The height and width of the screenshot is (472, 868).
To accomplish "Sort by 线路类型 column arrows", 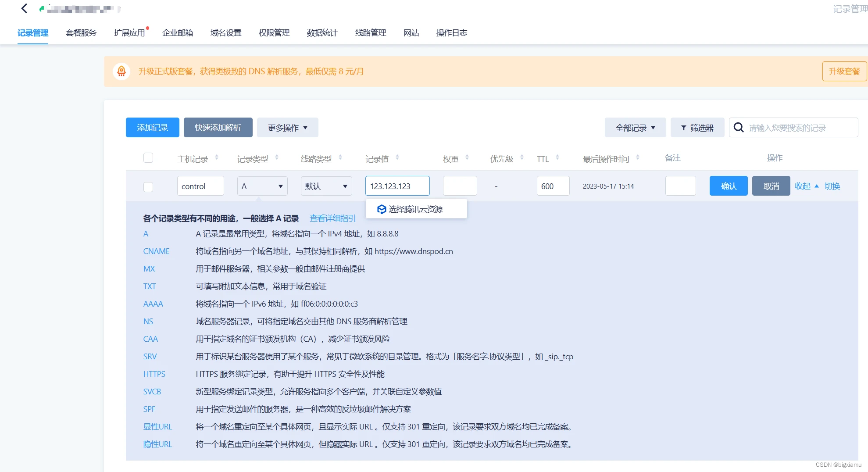I will pyautogui.click(x=340, y=157).
